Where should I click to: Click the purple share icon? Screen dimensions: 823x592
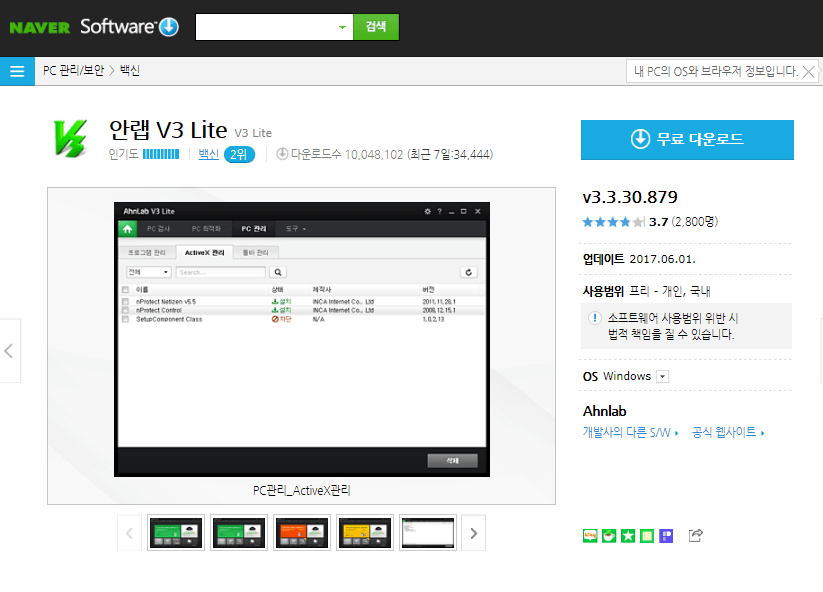click(666, 535)
